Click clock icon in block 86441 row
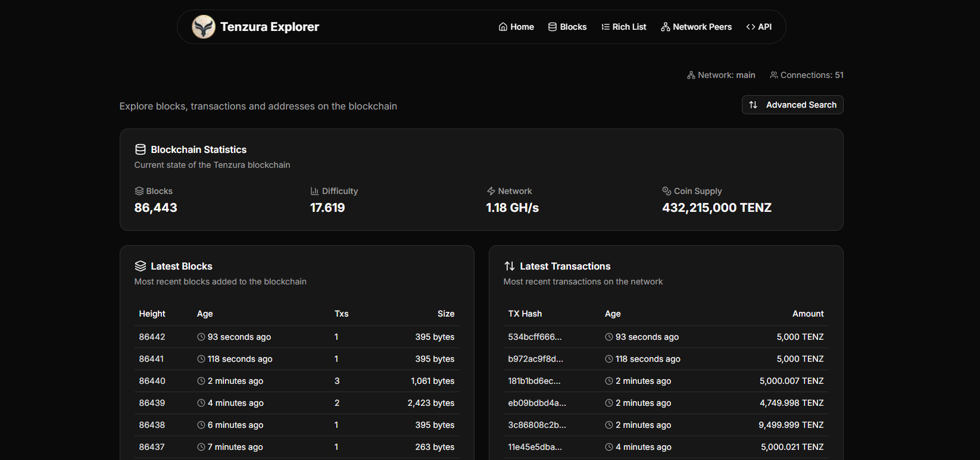This screenshot has width=980, height=460. [x=201, y=359]
